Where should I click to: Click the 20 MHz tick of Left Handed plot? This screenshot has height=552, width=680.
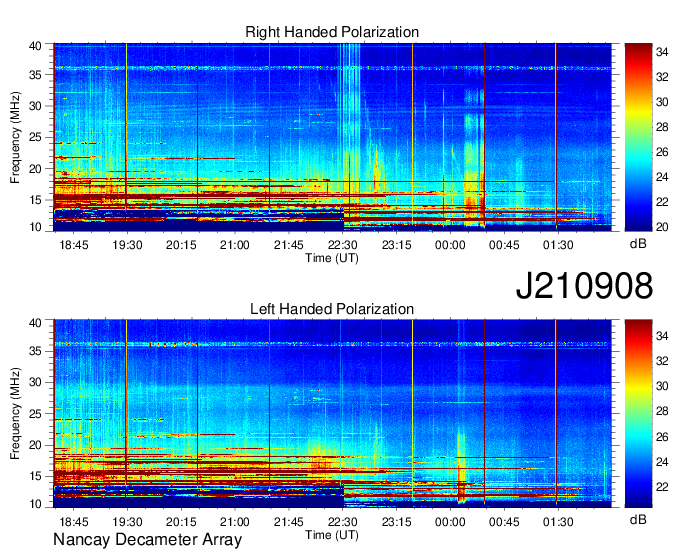tap(35, 445)
